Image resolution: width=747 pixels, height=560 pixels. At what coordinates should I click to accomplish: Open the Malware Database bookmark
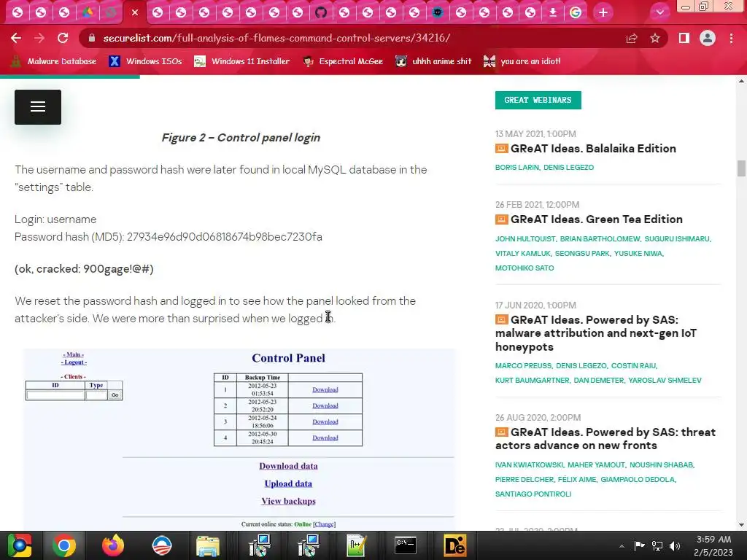pyautogui.click(x=53, y=61)
